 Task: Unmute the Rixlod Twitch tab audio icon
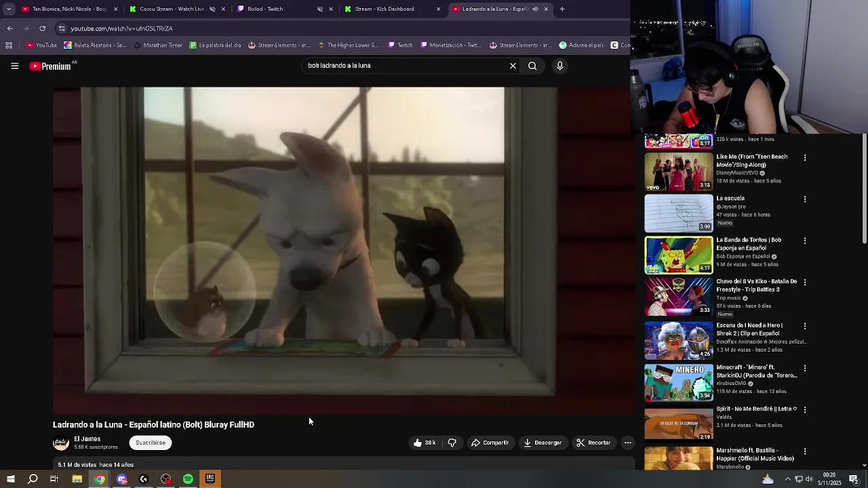click(x=320, y=9)
